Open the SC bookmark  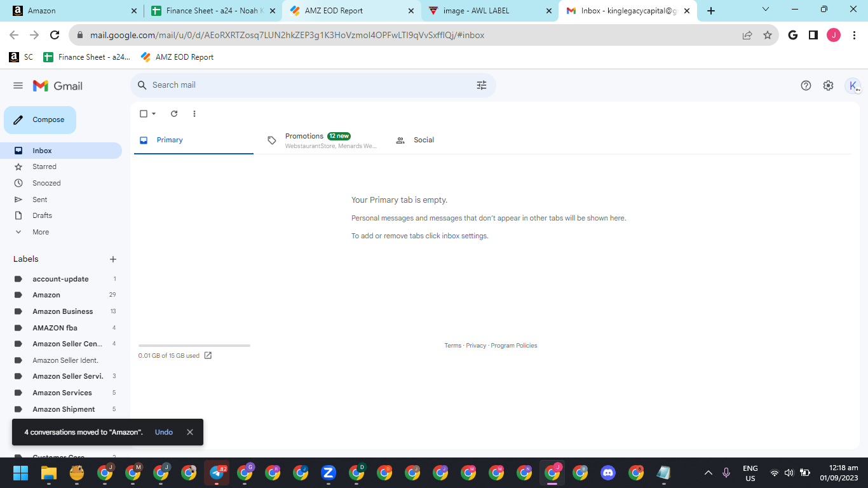[x=21, y=57]
